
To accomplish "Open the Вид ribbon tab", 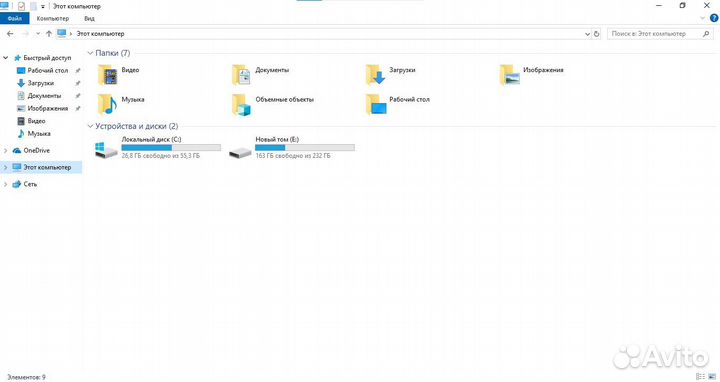I will pos(89,18).
